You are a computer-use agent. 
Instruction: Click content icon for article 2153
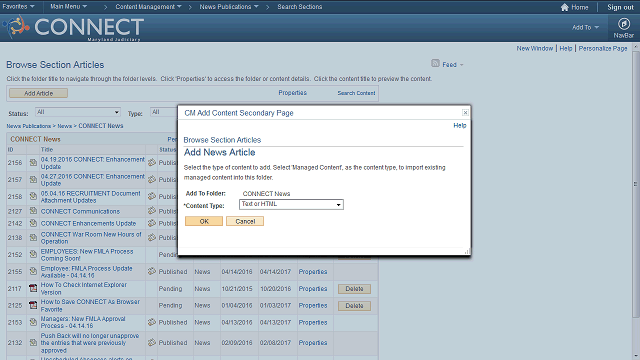point(33,322)
